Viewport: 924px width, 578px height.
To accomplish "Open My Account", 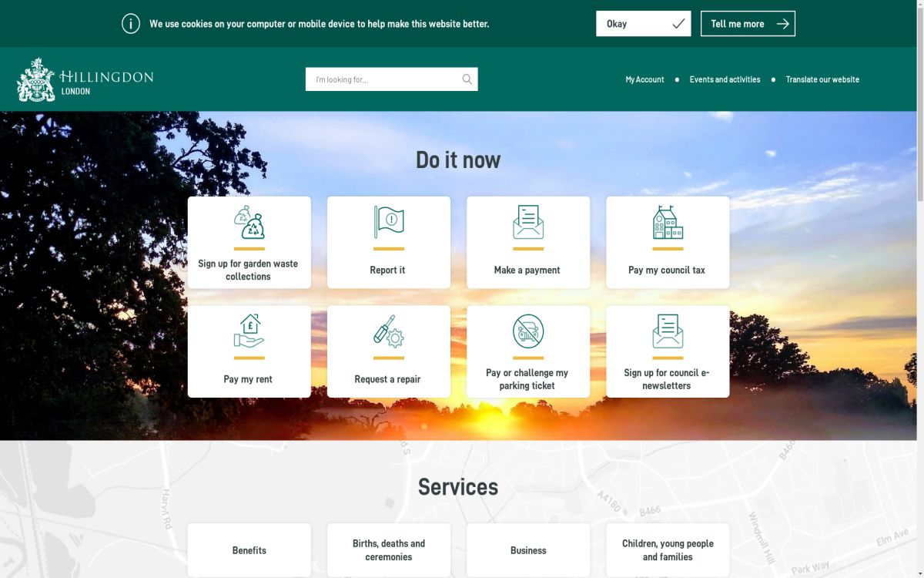I will click(644, 79).
